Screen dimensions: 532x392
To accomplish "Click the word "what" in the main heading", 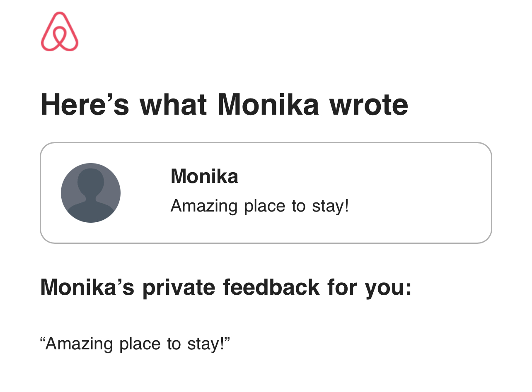I will 173,105.
